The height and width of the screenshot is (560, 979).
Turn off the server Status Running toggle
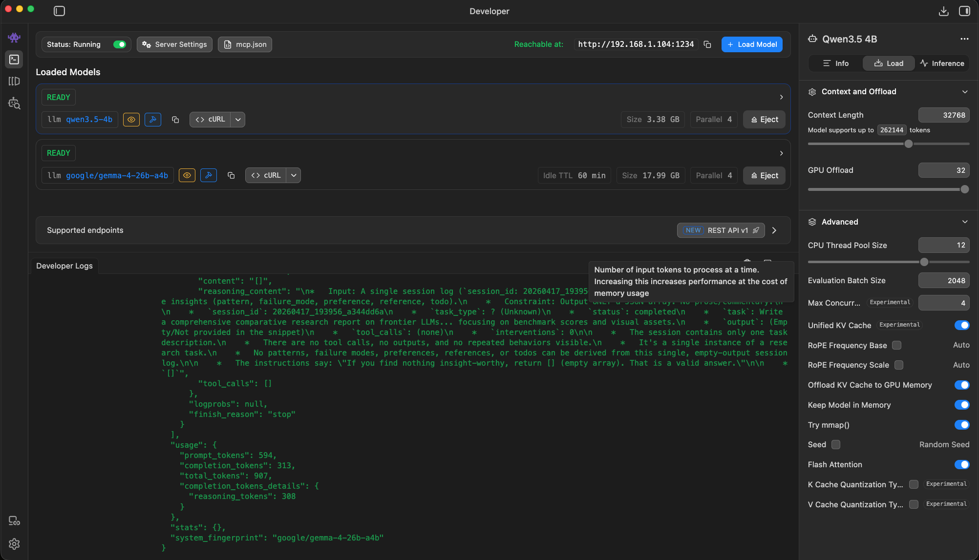[119, 44]
